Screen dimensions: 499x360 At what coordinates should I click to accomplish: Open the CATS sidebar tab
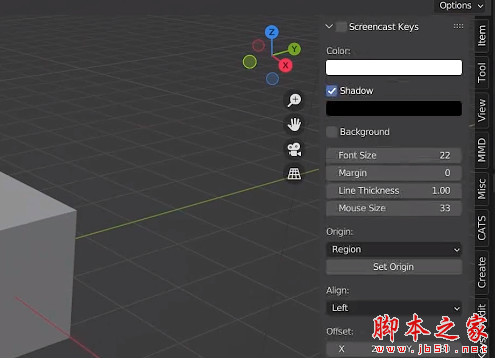(x=482, y=228)
